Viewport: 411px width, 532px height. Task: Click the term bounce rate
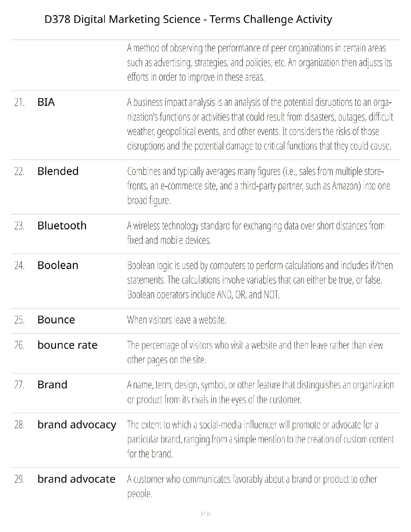tap(67, 345)
